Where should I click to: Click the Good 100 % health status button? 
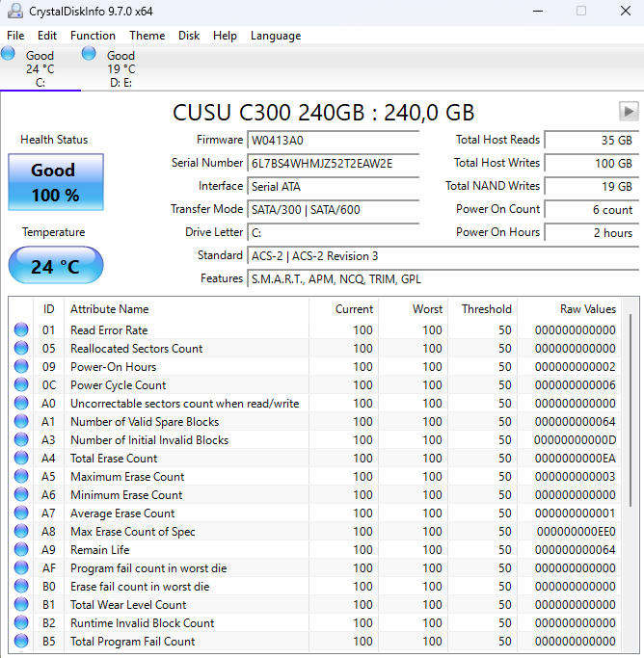click(55, 182)
